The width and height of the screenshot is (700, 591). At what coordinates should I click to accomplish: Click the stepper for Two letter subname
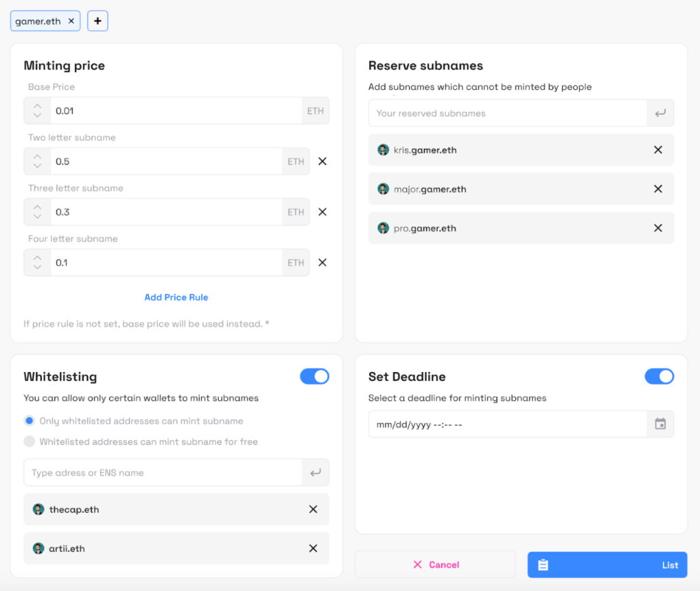(x=37, y=161)
